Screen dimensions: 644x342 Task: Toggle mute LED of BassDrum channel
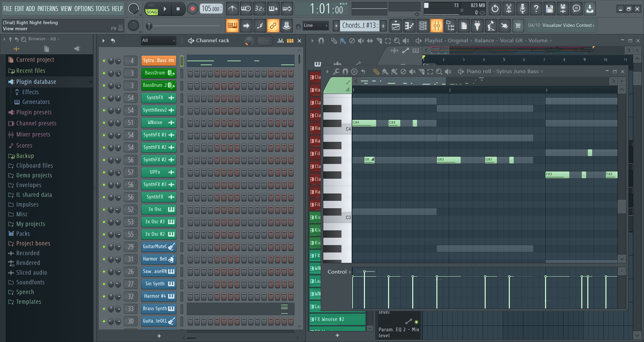coord(104,73)
